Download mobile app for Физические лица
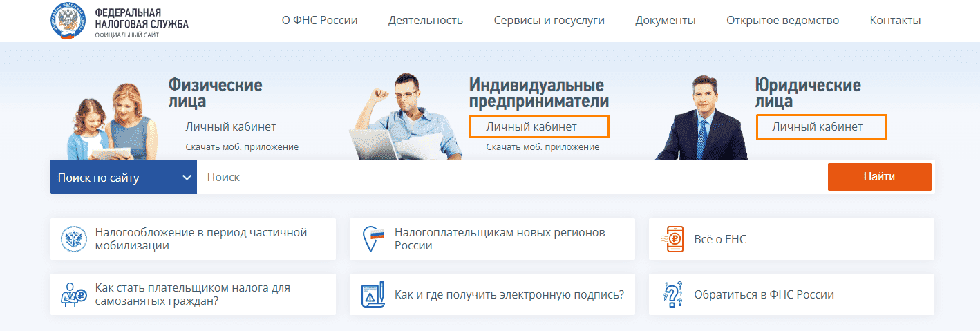 tap(242, 146)
